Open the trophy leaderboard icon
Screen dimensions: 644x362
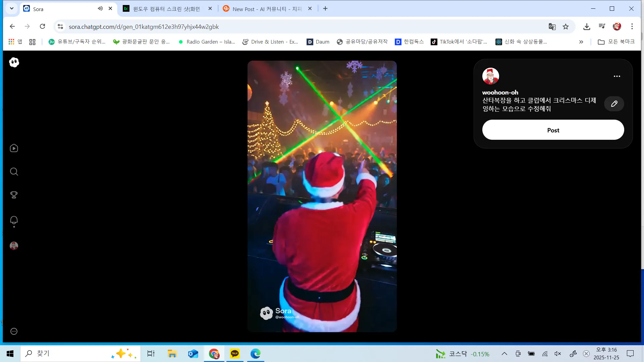pos(14,195)
